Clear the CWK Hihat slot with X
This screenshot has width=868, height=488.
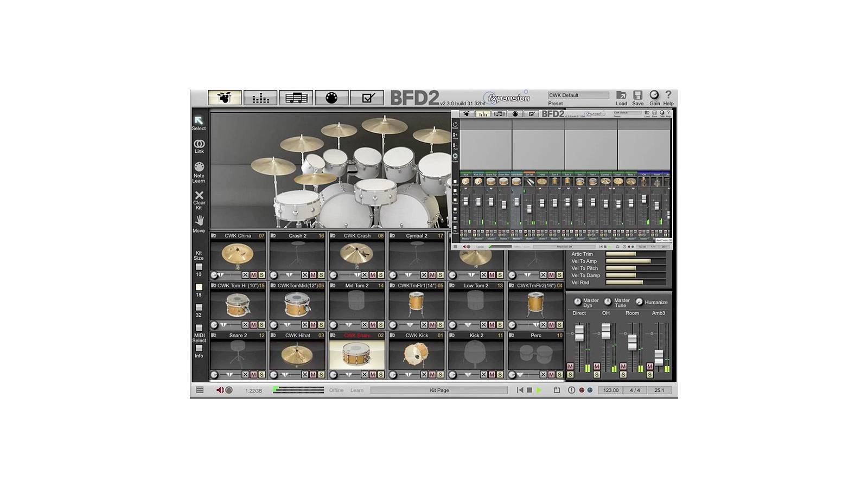coord(305,375)
